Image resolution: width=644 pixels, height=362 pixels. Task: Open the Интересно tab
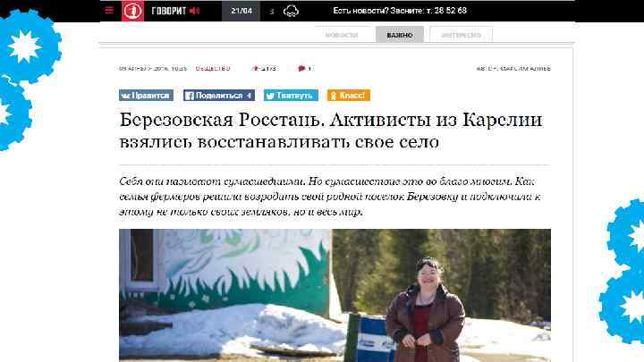point(461,35)
